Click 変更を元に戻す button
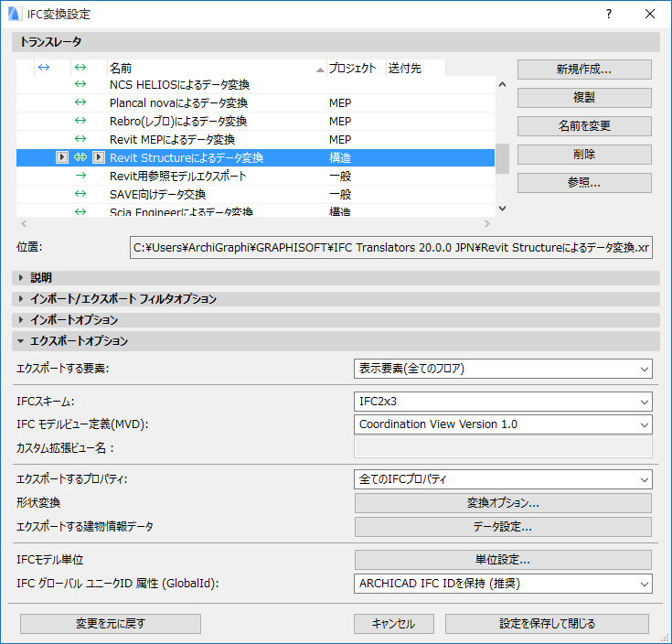 point(111,624)
